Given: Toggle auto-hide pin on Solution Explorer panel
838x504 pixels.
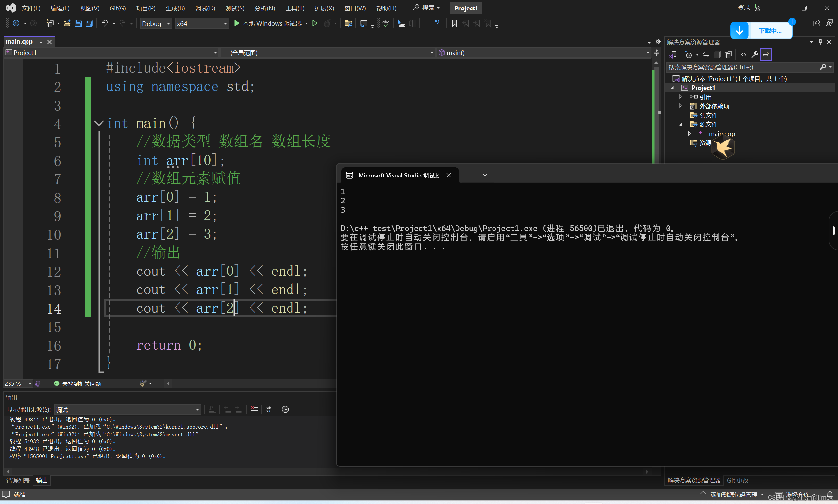Looking at the screenshot, I should click(820, 42).
